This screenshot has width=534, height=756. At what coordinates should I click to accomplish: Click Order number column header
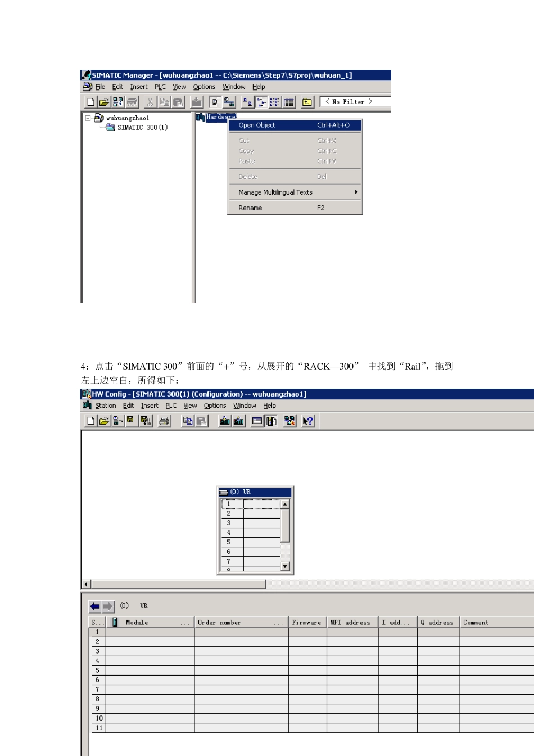(241, 623)
